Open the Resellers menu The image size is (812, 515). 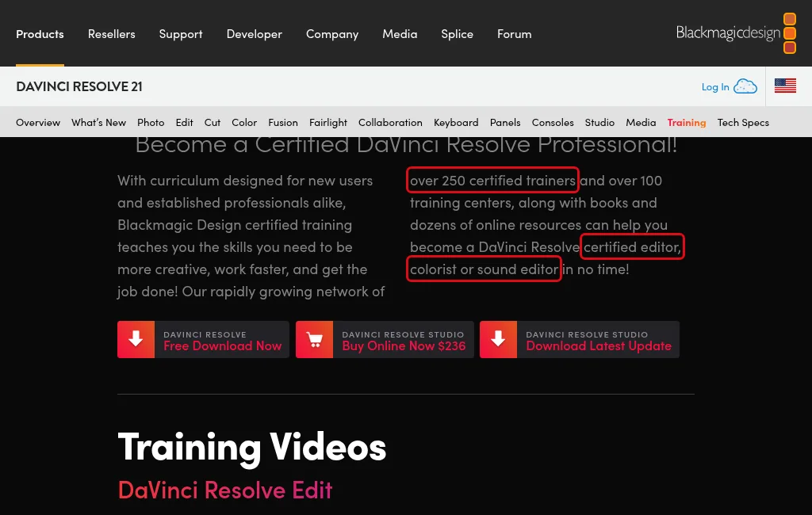(x=111, y=34)
